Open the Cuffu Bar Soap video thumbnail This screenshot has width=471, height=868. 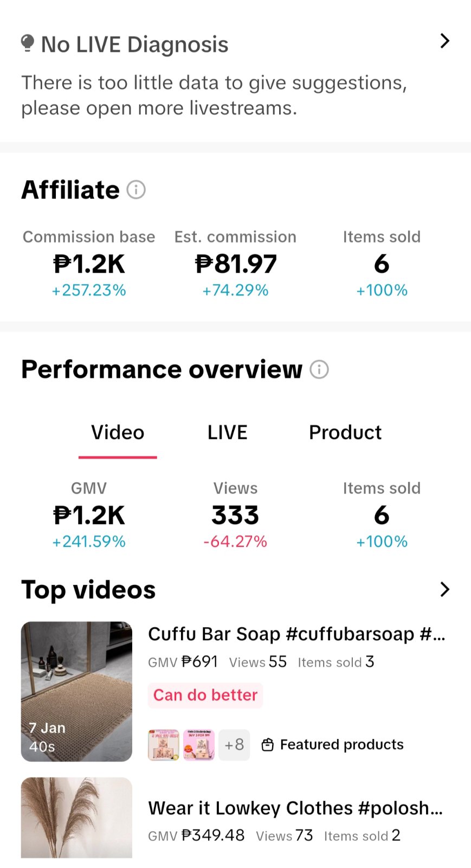[76, 691]
